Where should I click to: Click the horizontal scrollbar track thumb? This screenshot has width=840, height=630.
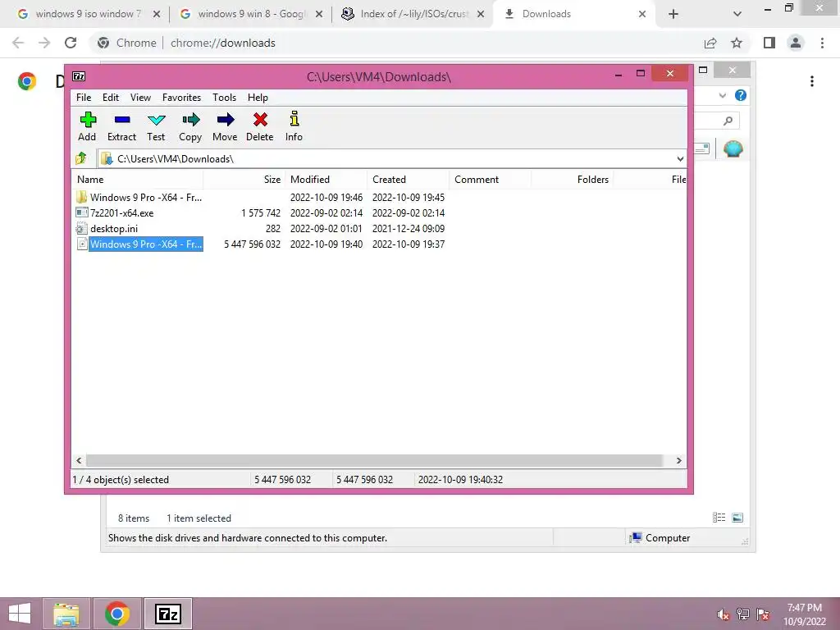(374, 460)
